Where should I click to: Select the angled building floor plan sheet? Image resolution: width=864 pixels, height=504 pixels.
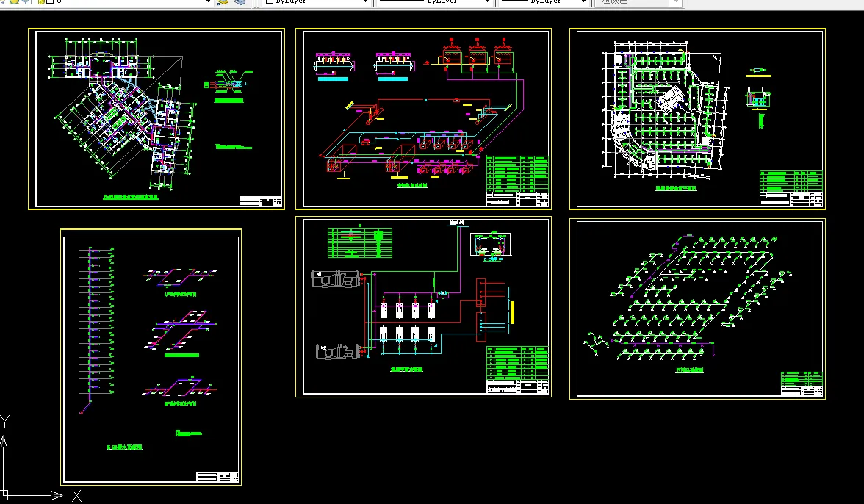pyautogui.click(x=156, y=119)
